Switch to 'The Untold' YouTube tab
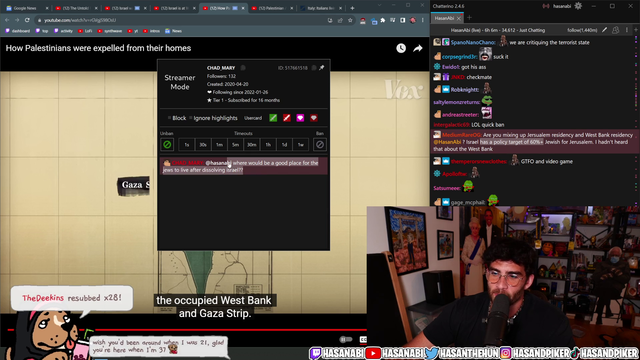Viewport: 640px width, 360px height. pos(76,8)
